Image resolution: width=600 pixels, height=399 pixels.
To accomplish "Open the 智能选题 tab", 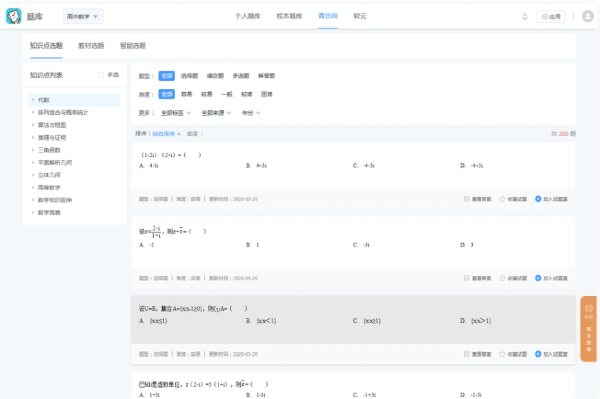I will 133,46.
